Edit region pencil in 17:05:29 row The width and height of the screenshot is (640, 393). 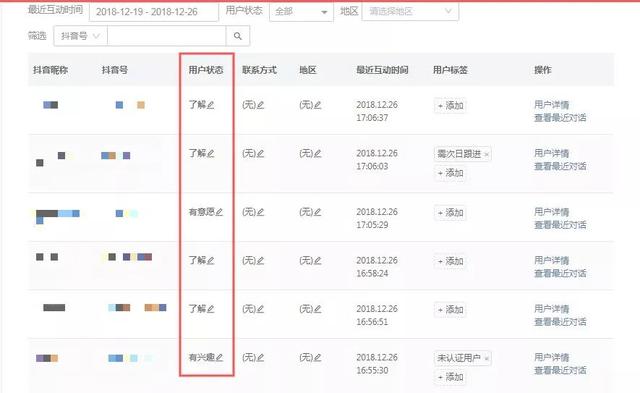pos(318,212)
